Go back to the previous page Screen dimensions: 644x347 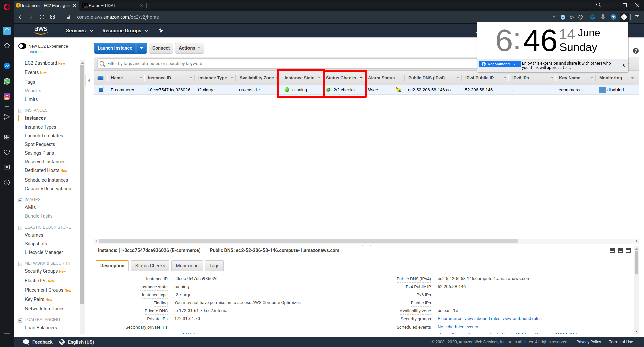point(20,17)
